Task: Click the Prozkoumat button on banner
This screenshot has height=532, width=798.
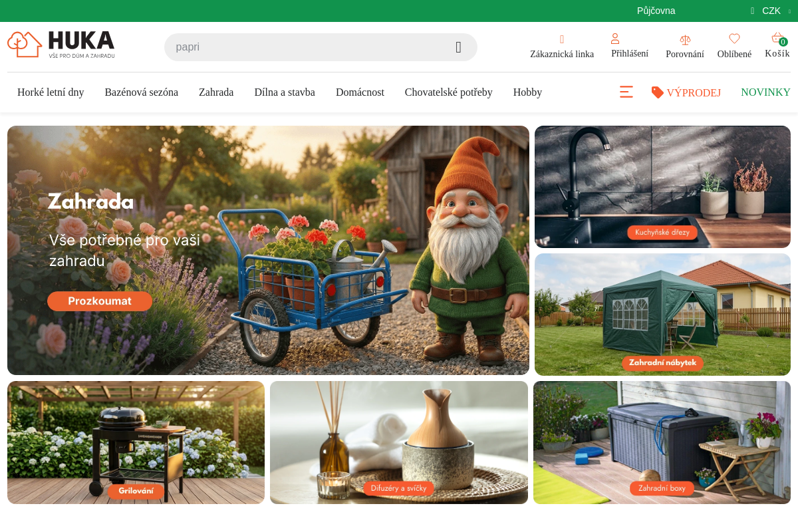Action: [x=100, y=301]
